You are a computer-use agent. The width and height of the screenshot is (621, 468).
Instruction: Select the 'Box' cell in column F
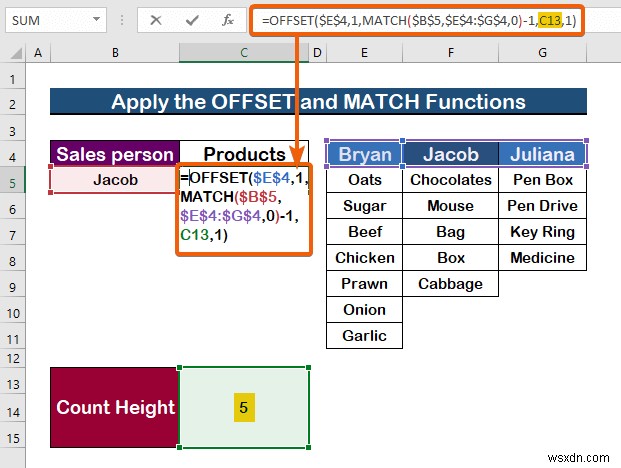tap(450, 258)
